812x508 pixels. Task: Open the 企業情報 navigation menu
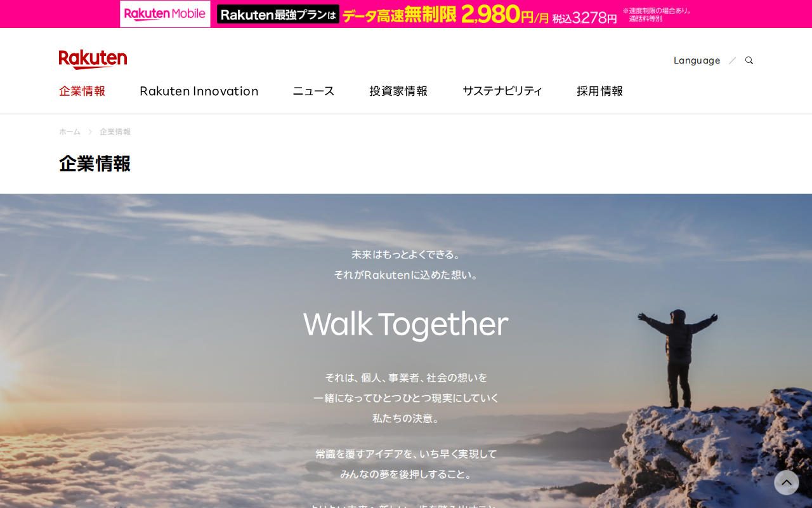coord(82,91)
